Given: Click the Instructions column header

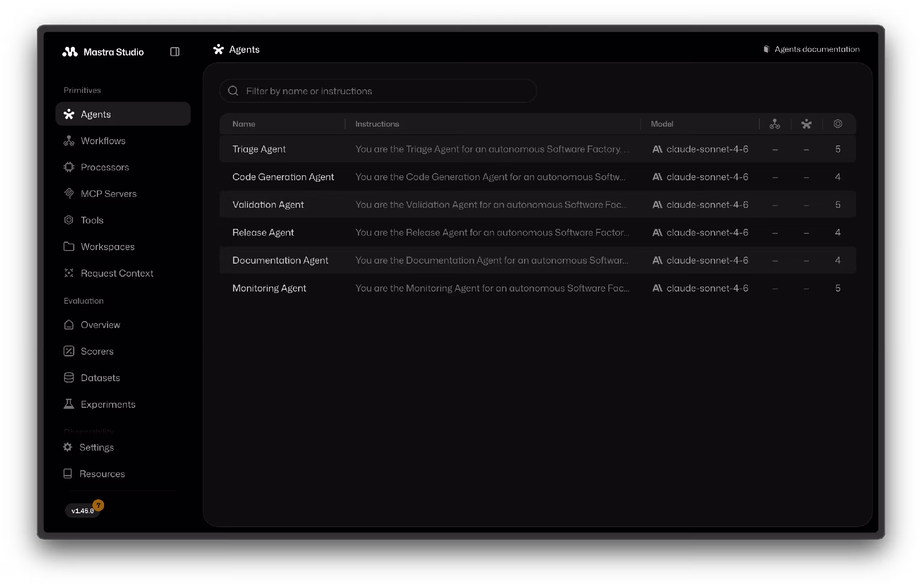Looking at the screenshot, I should 377,124.
